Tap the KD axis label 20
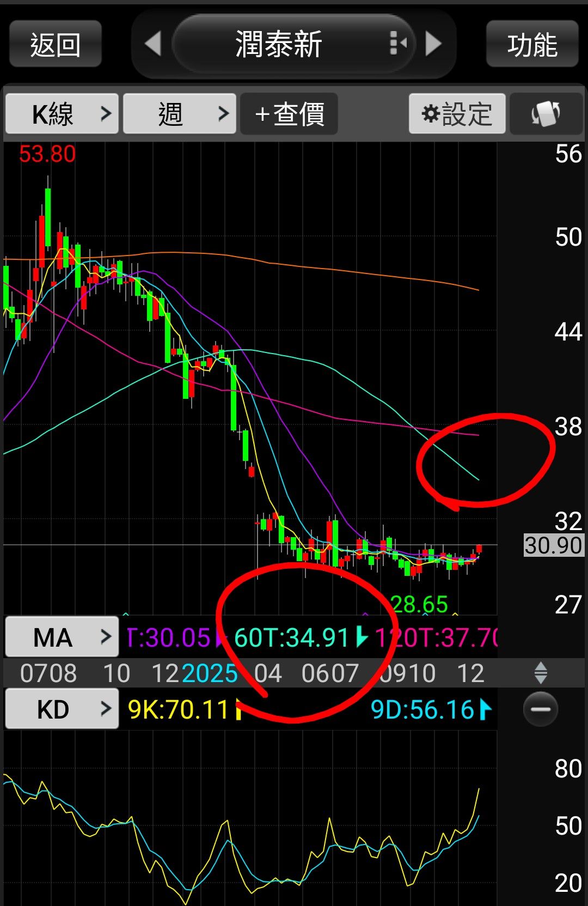 [x=568, y=884]
